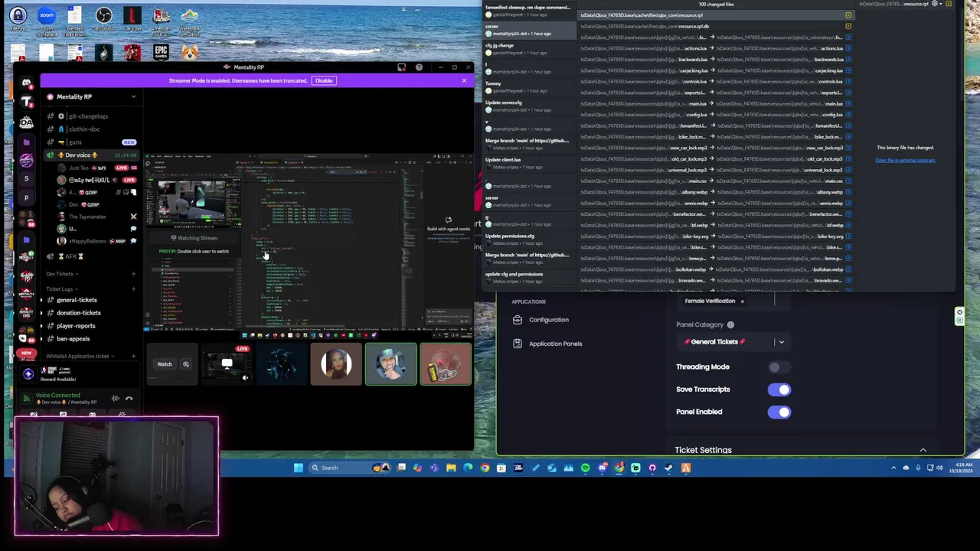Toggle Save Transcripts switch

tap(779, 390)
